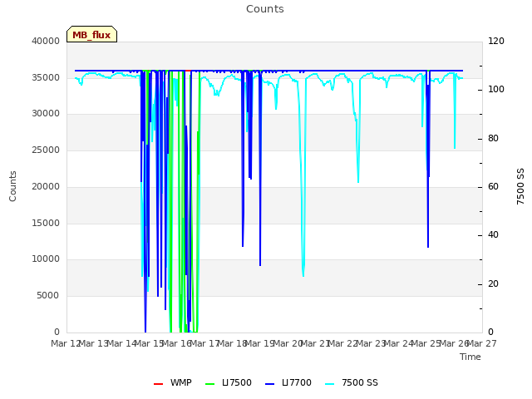The image size is (532, 399).
Task: Click the 15000 left axis value
Action: [x=46, y=223]
